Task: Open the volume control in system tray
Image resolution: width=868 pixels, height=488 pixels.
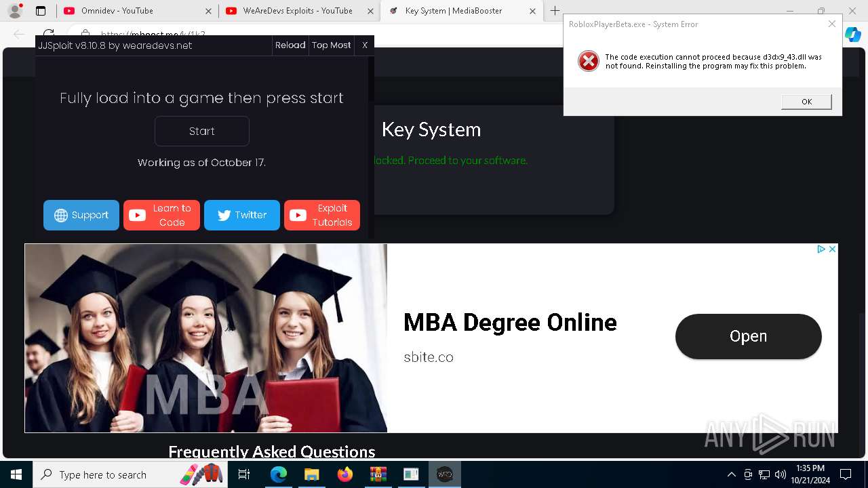Action: pyautogui.click(x=781, y=474)
